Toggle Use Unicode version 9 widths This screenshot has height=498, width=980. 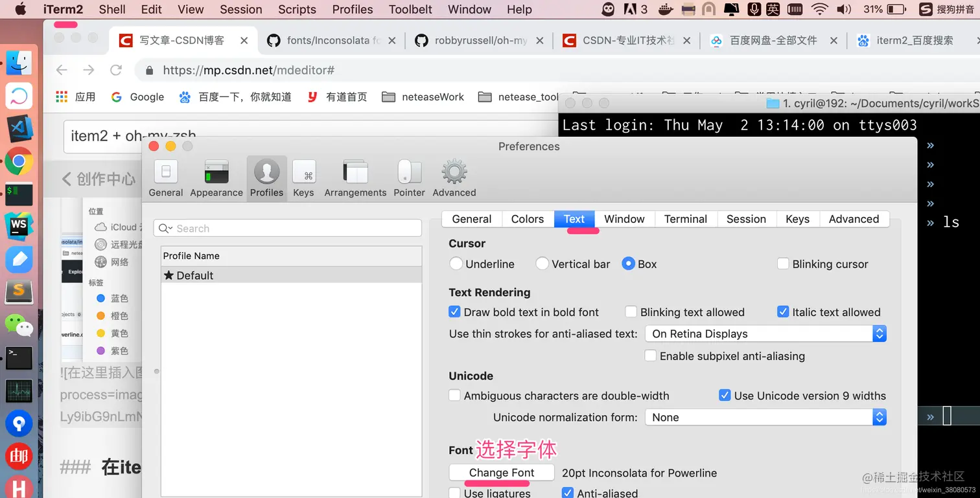coord(725,395)
